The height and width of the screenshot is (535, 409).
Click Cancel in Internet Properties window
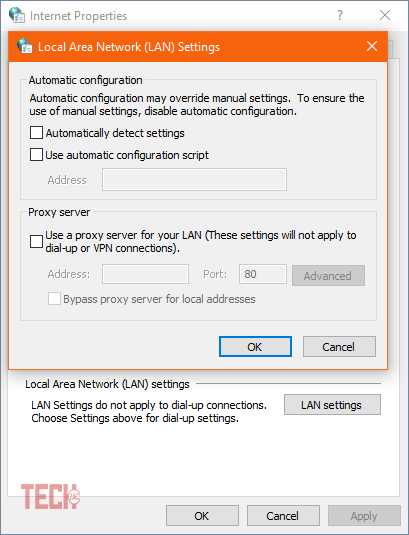point(283,516)
